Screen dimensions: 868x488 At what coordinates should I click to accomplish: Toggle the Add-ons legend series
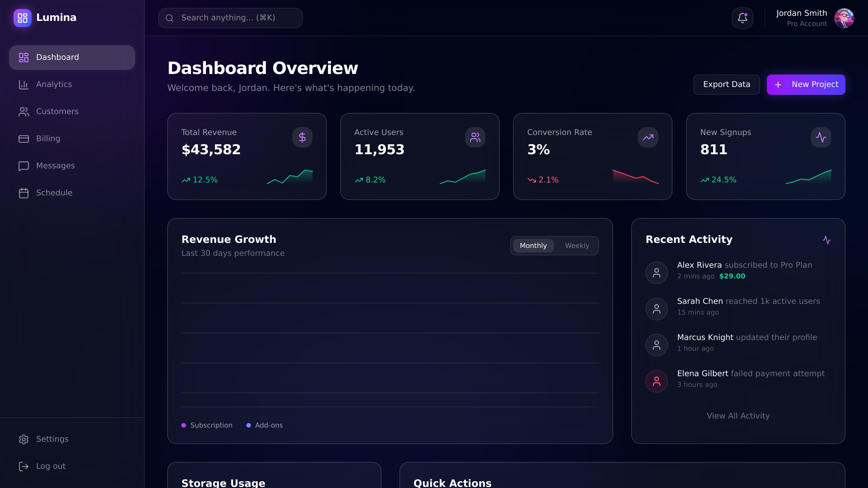tap(264, 425)
